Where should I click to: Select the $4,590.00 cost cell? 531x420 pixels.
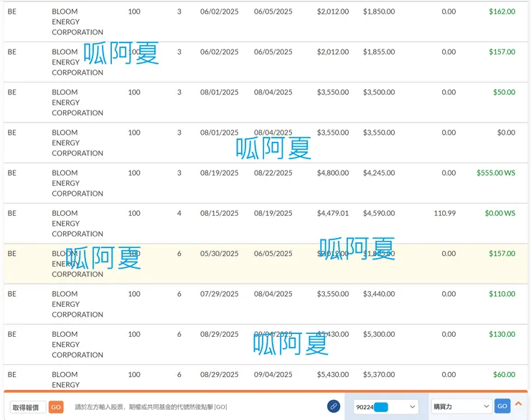[x=379, y=213]
